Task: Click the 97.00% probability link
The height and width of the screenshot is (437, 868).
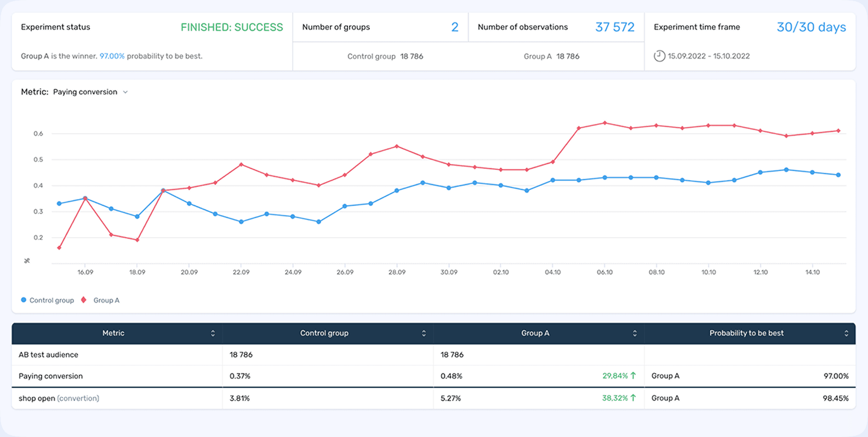Action: click(112, 56)
